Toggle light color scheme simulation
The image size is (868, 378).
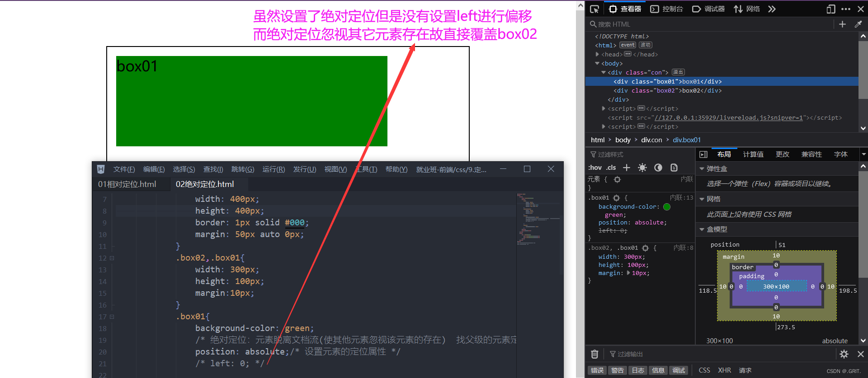point(642,168)
